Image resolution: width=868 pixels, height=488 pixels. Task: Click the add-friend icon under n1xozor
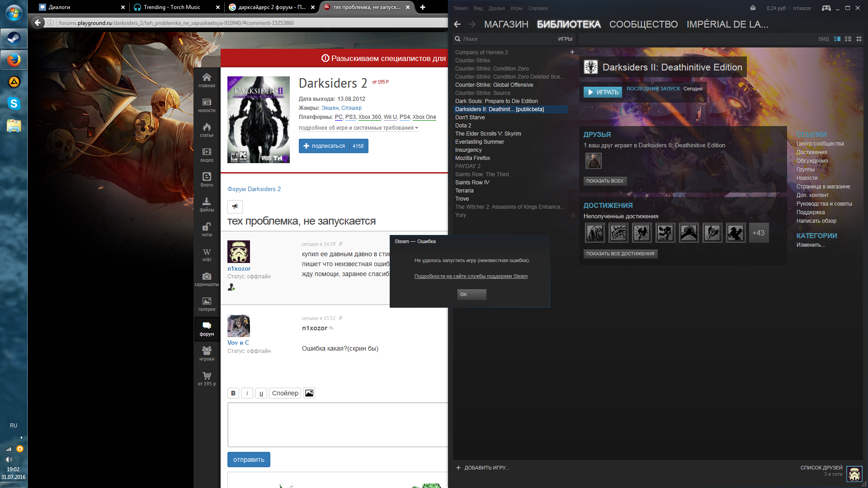[231, 287]
